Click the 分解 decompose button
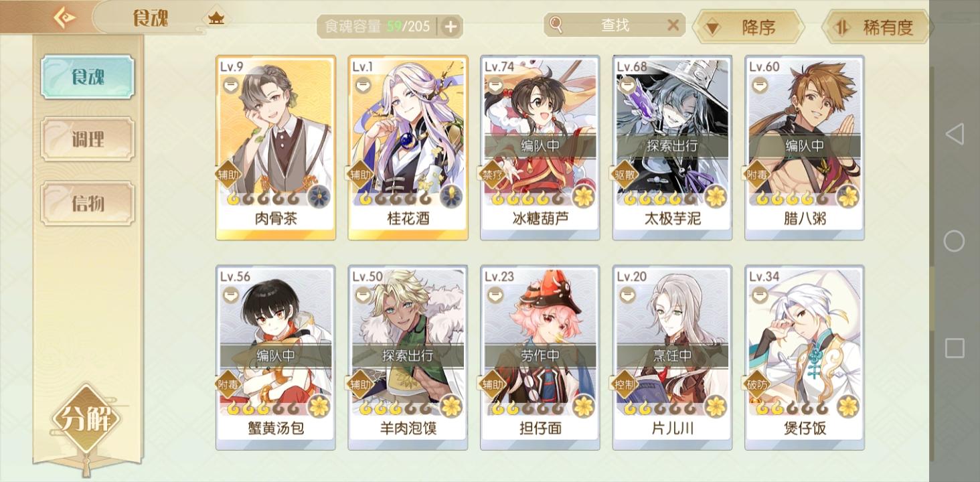Image resolution: width=980 pixels, height=482 pixels. coord(86,419)
